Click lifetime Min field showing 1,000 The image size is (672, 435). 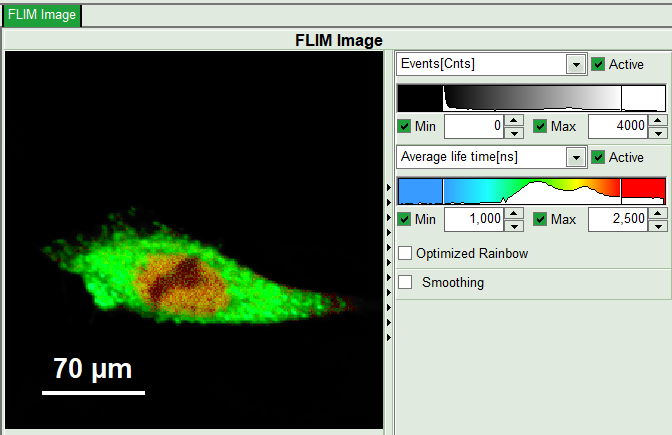tap(474, 219)
